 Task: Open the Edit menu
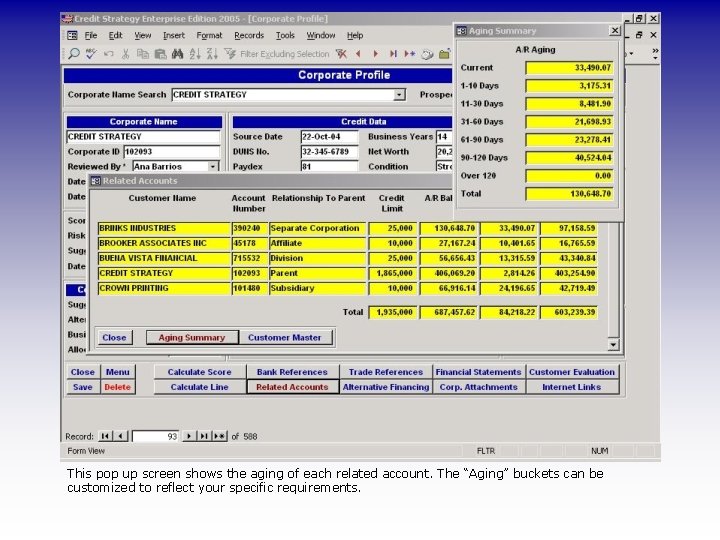point(115,35)
